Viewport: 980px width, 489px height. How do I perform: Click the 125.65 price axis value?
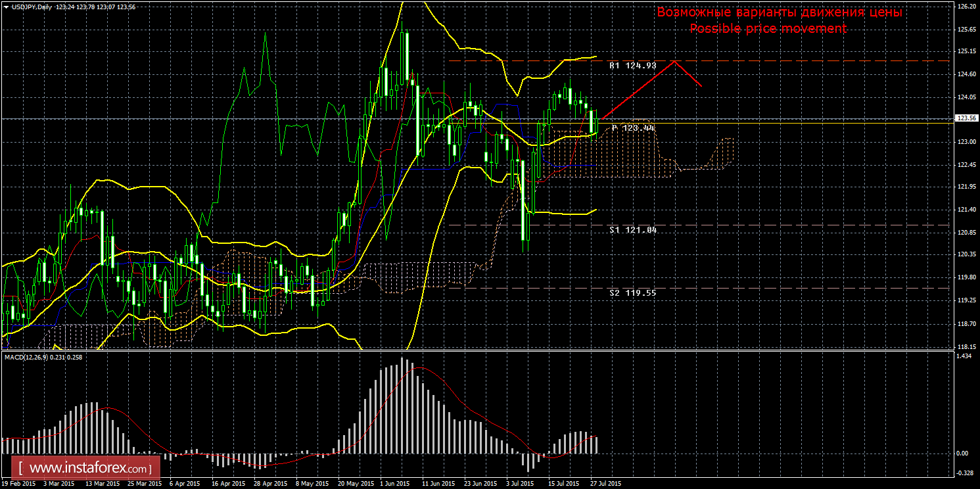point(966,30)
